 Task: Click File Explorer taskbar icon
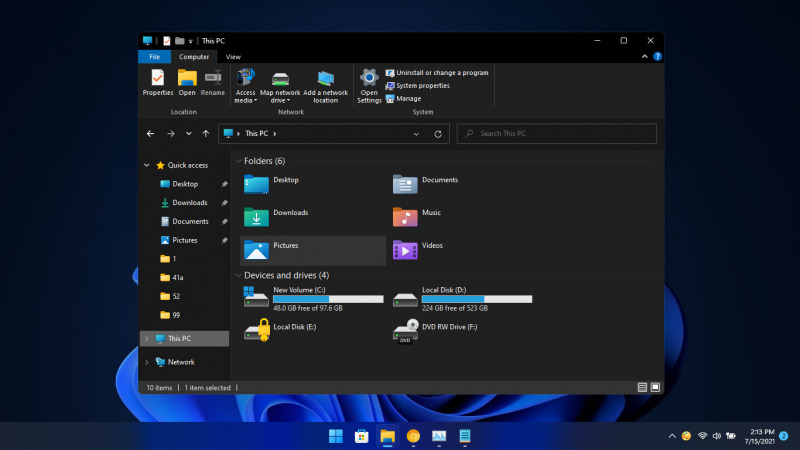tap(388, 436)
